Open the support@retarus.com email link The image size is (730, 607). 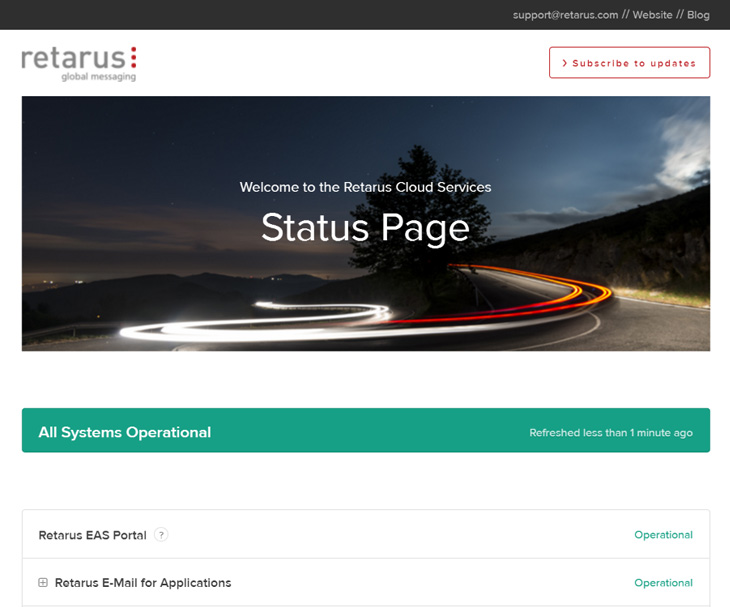(x=565, y=15)
